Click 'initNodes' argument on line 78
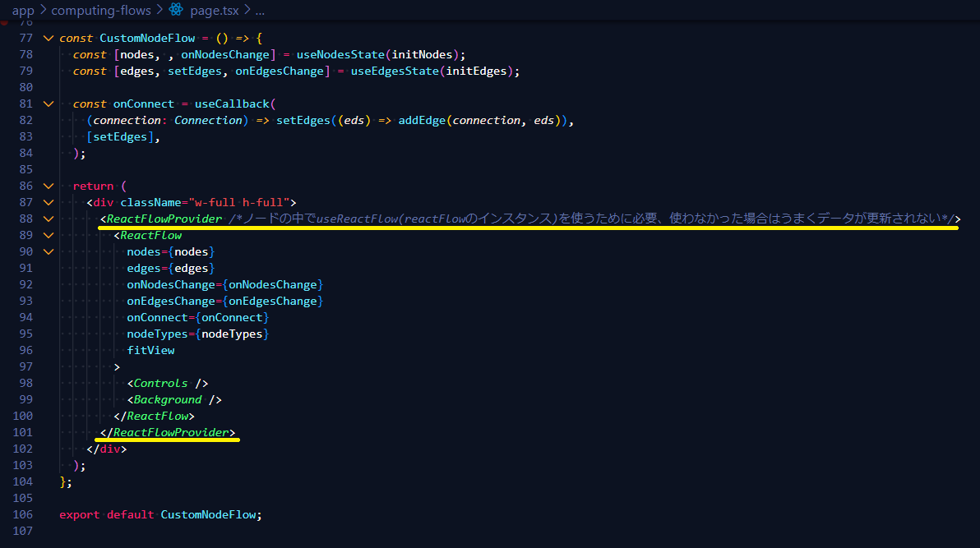980x548 pixels. [x=422, y=54]
